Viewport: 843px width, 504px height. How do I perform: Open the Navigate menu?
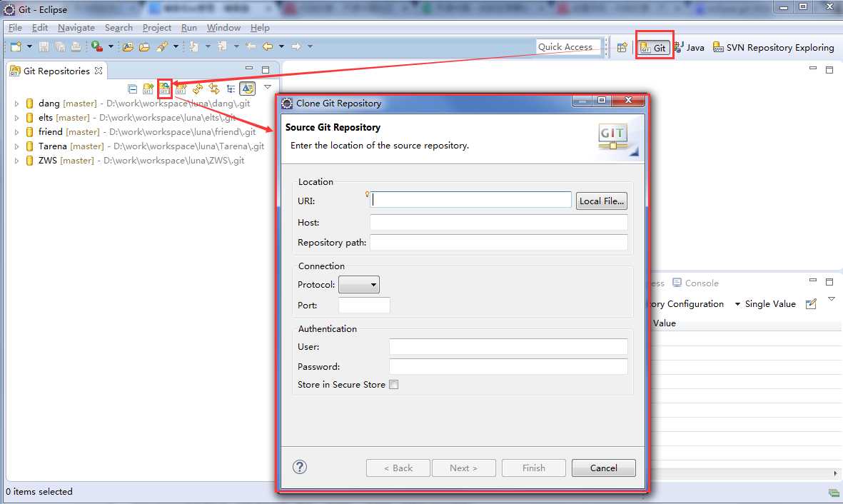76,27
